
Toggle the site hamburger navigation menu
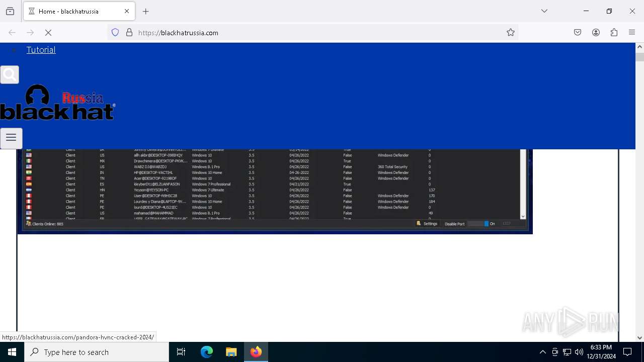(11, 138)
